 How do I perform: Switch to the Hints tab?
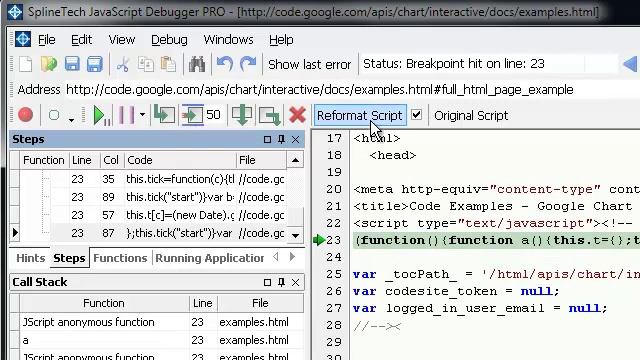click(x=31, y=258)
